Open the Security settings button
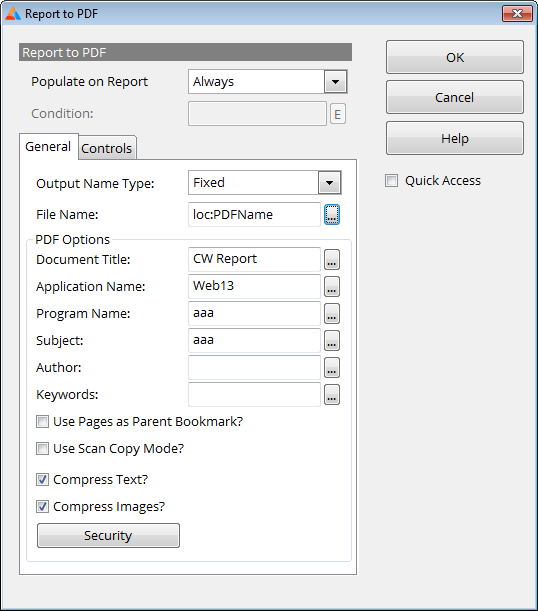The image size is (538, 611). click(108, 535)
